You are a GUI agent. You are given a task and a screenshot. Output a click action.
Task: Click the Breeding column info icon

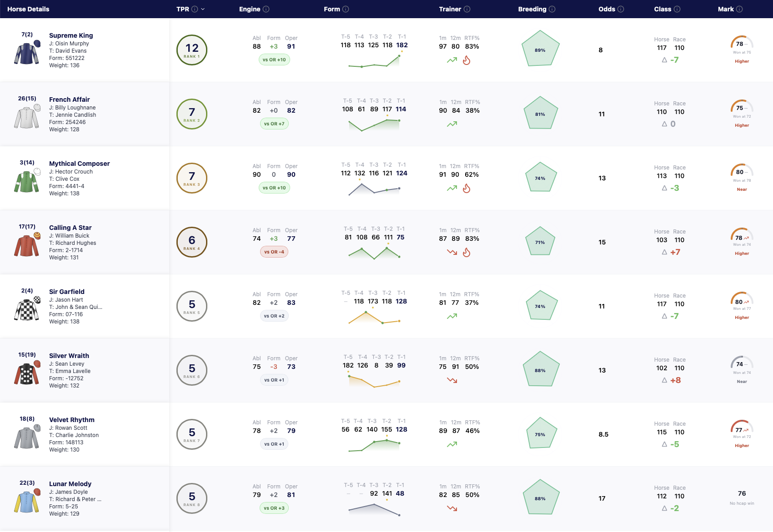click(552, 9)
